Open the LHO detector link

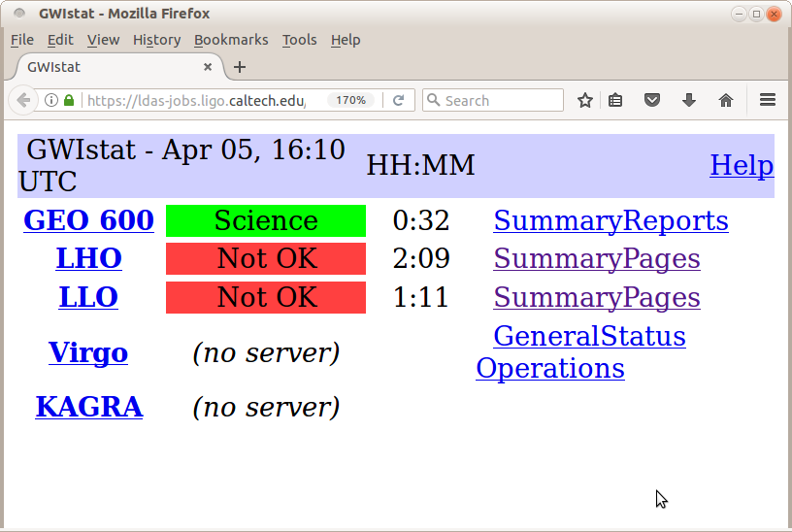88,258
